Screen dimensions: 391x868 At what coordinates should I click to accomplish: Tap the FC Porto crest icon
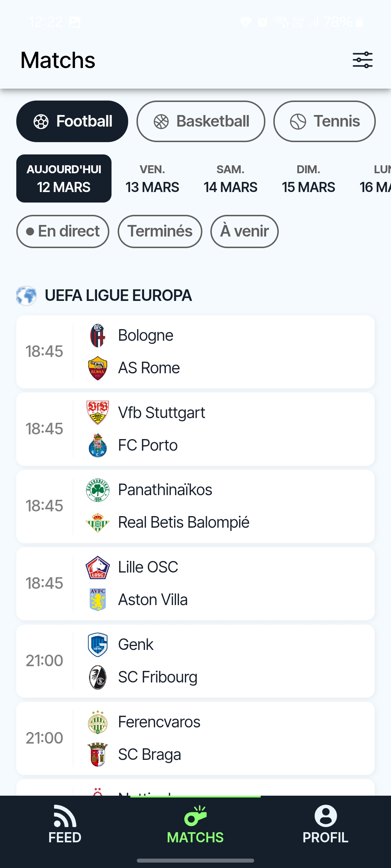point(98,445)
